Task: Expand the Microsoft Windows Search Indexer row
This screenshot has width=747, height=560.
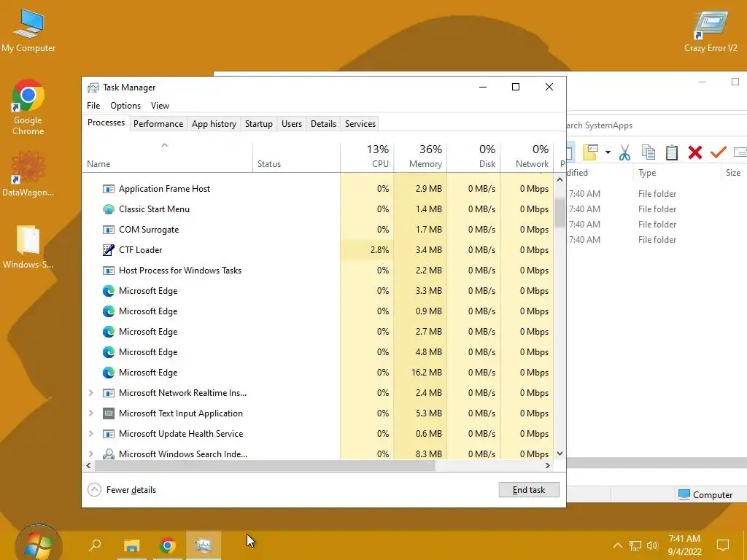Action: tap(90, 454)
